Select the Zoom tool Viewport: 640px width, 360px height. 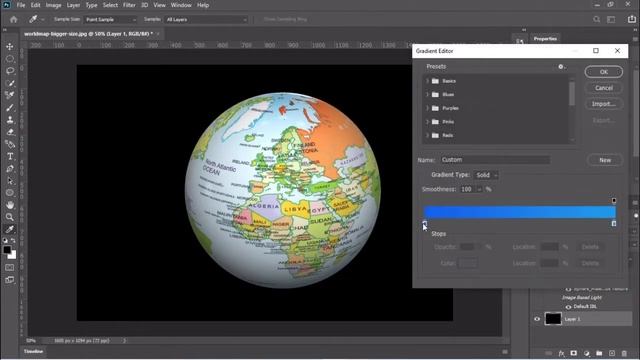(x=10, y=217)
